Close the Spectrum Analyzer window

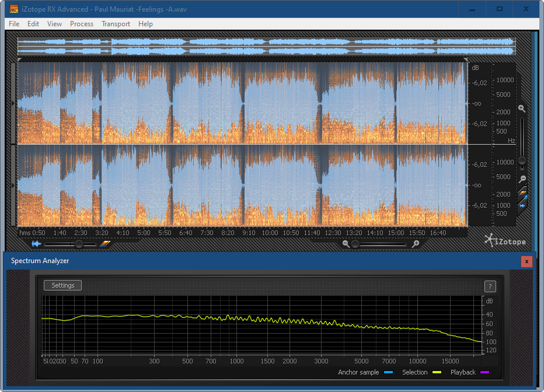pos(526,261)
